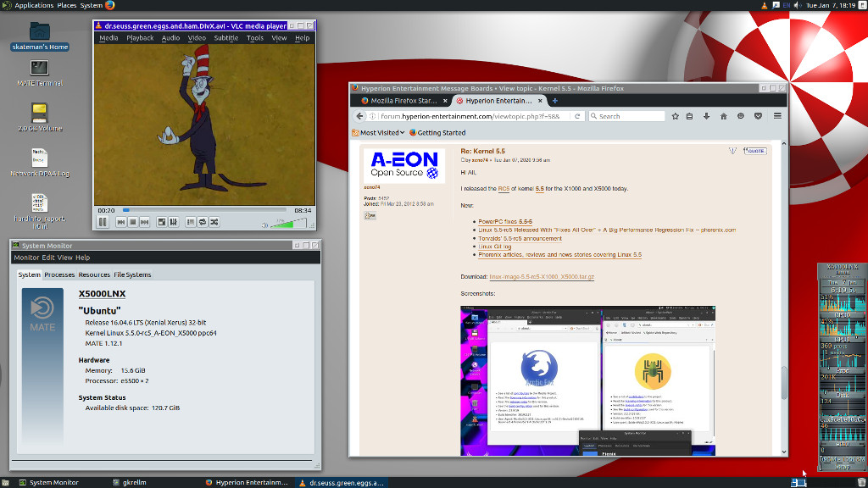This screenshot has height=488, width=868.
Task: Select skateman's Home desktop icon
Action: [40, 36]
